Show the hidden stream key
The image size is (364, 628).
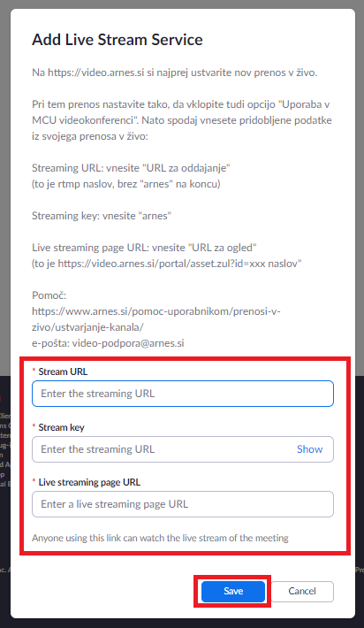[309, 449]
